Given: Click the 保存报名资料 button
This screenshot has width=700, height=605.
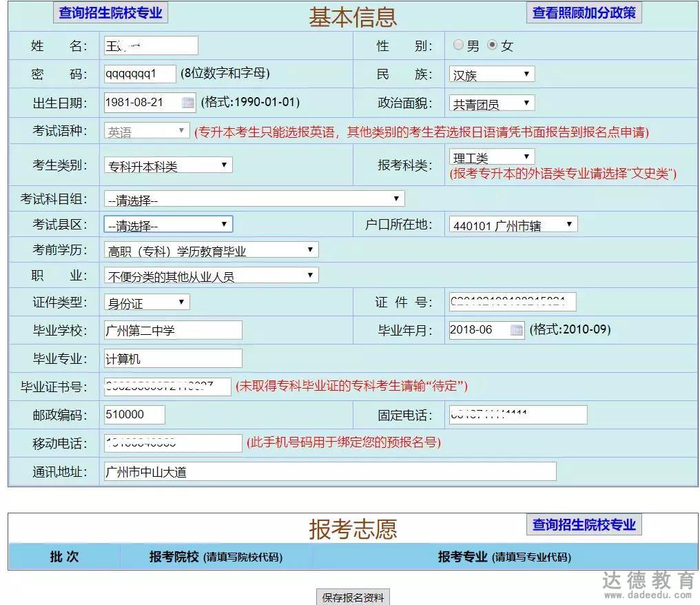Looking at the screenshot, I should pyautogui.click(x=353, y=597).
